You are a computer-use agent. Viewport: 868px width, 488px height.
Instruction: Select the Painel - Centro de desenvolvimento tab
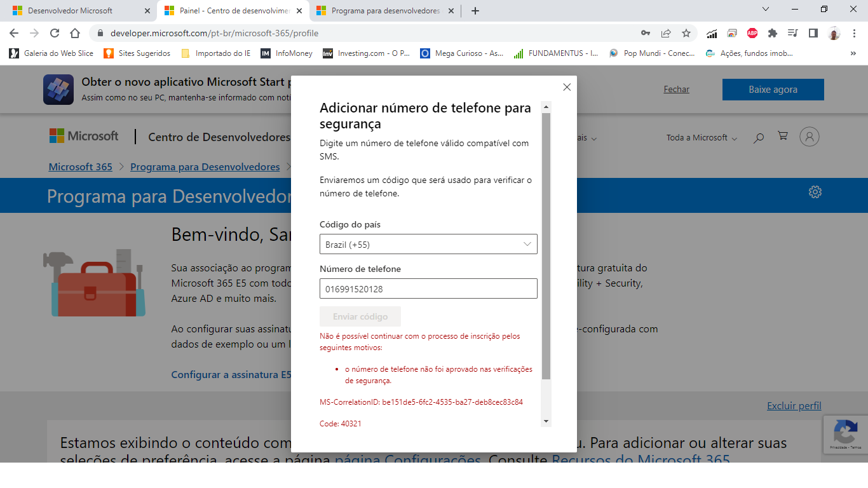pyautogui.click(x=233, y=11)
